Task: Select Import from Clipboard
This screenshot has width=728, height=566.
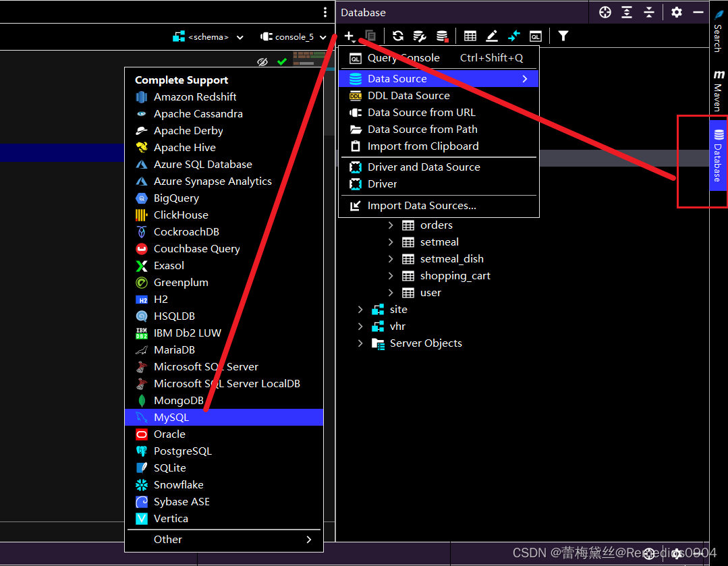Action: point(439,146)
